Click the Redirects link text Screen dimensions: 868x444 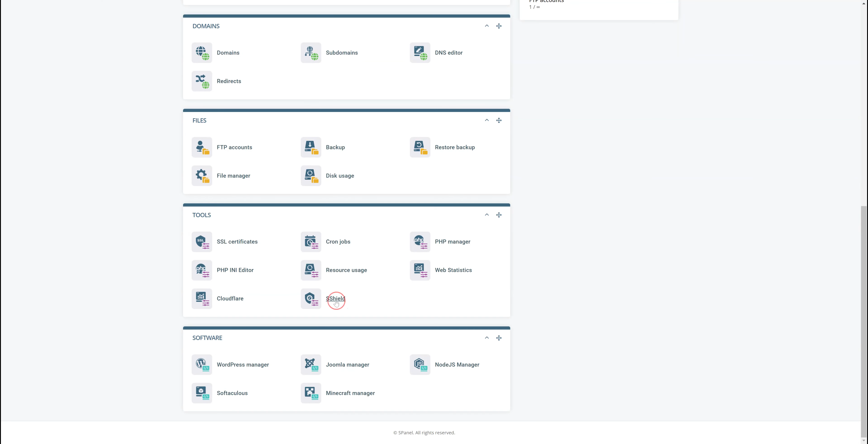(x=229, y=81)
